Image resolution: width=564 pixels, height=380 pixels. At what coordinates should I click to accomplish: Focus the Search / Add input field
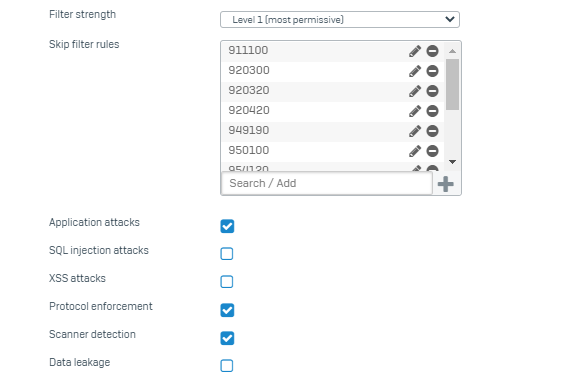tap(327, 184)
